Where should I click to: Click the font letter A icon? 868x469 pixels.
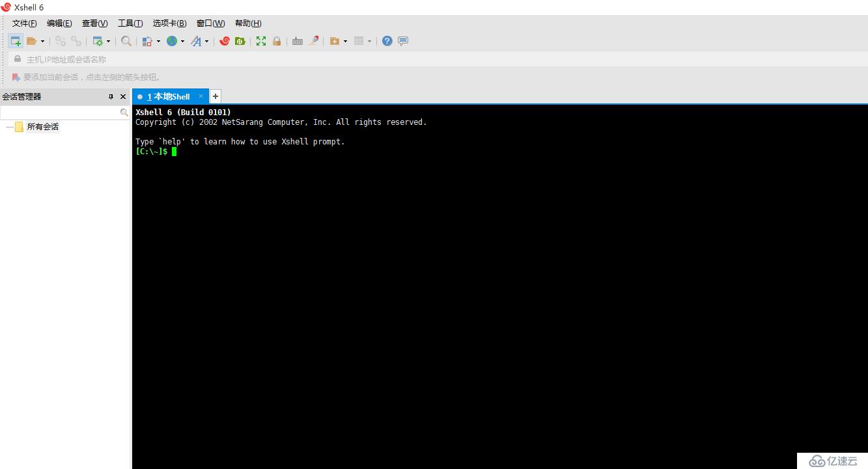196,41
